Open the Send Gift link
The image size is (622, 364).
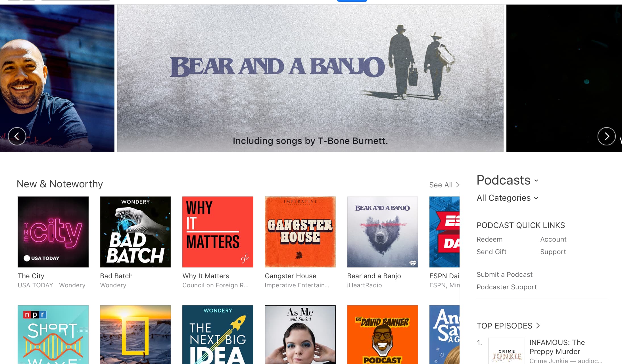tap(492, 252)
